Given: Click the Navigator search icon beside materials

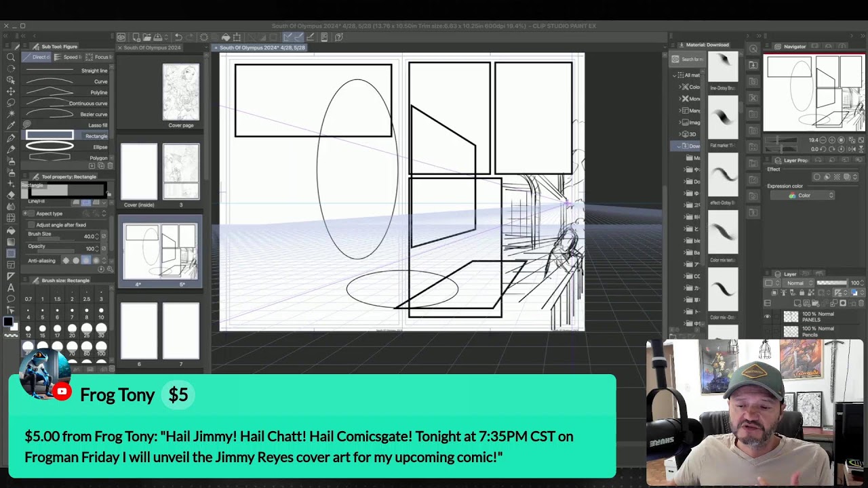Looking at the screenshot, I should pos(753,49).
